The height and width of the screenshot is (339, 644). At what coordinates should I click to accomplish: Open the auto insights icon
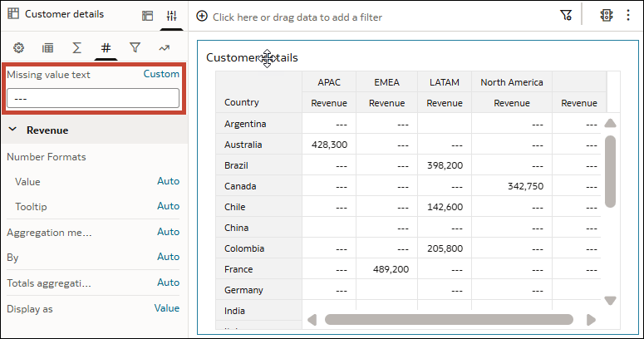(607, 15)
